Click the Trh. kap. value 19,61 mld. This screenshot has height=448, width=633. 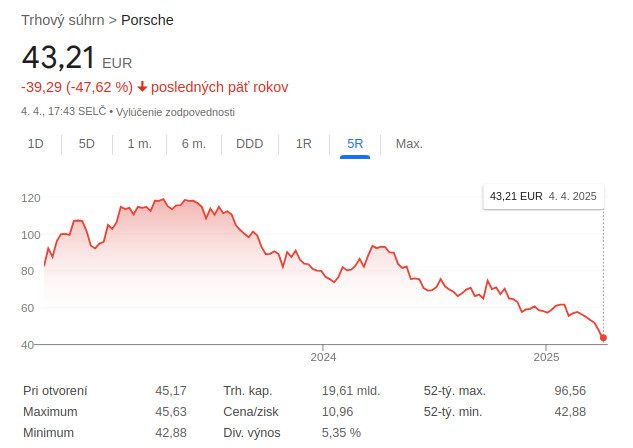[348, 390]
